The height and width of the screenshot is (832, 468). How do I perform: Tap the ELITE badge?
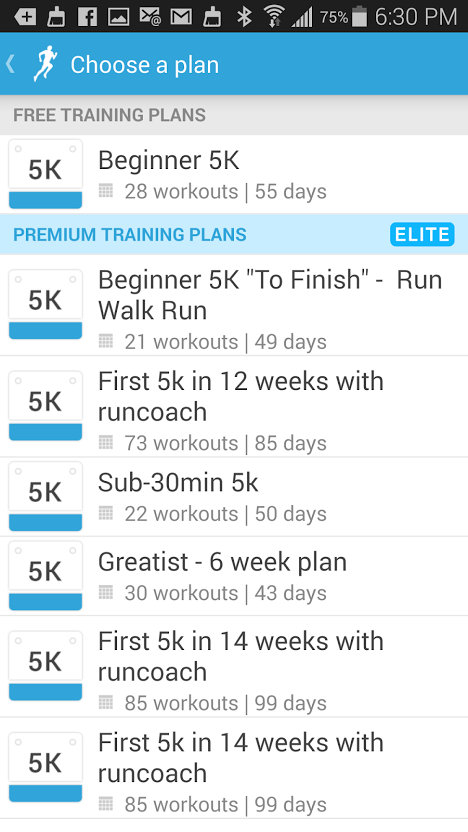coord(422,235)
